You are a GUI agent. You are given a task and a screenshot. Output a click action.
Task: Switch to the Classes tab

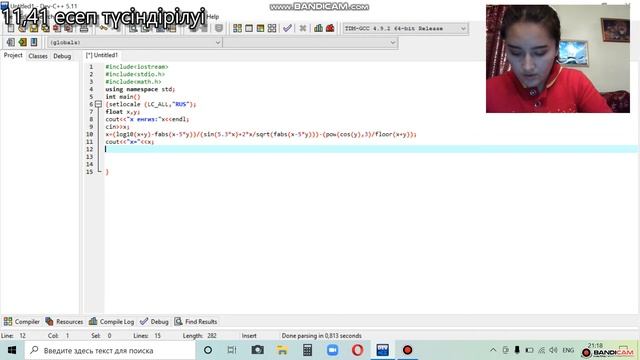[x=38, y=56]
